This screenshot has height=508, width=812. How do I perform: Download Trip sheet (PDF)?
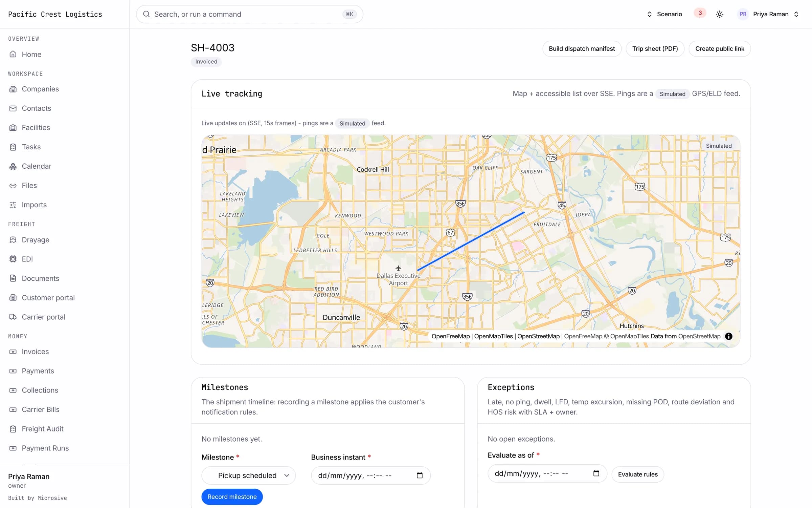[x=655, y=49]
